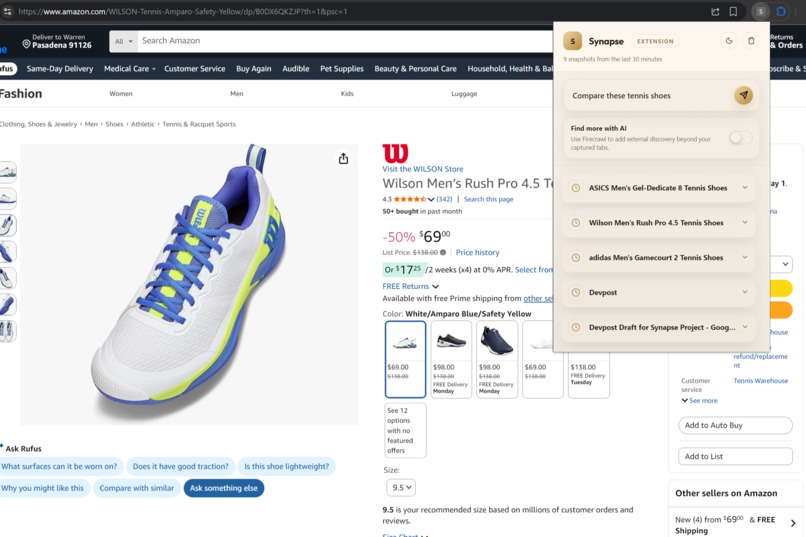Click Is this shoe lightweight suggestion

click(x=286, y=467)
